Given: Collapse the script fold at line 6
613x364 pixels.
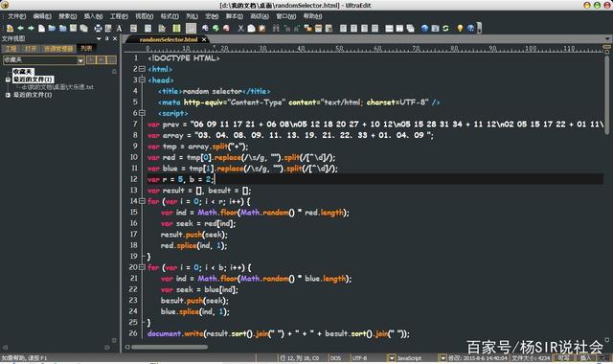Looking at the screenshot, I should click(x=143, y=113).
